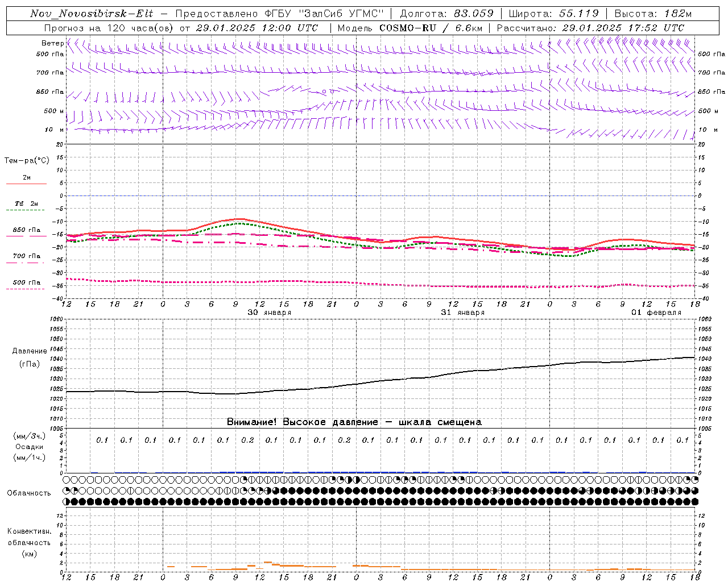Click the black pressure curve line

[380, 381]
